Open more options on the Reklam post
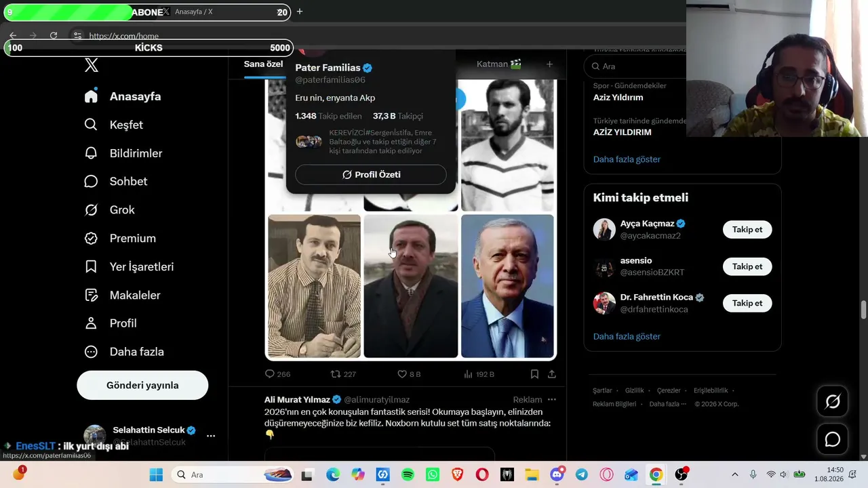The height and width of the screenshot is (488, 868). coord(551,400)
